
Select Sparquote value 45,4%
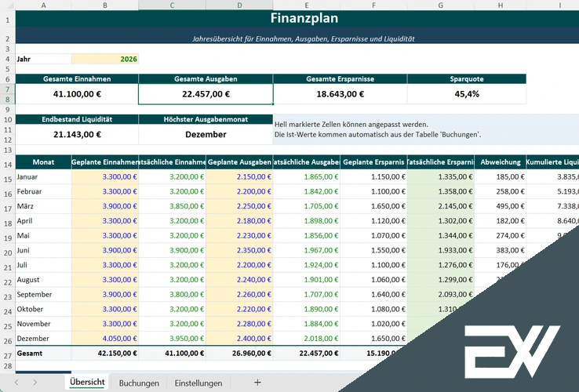tap(467, 94)
